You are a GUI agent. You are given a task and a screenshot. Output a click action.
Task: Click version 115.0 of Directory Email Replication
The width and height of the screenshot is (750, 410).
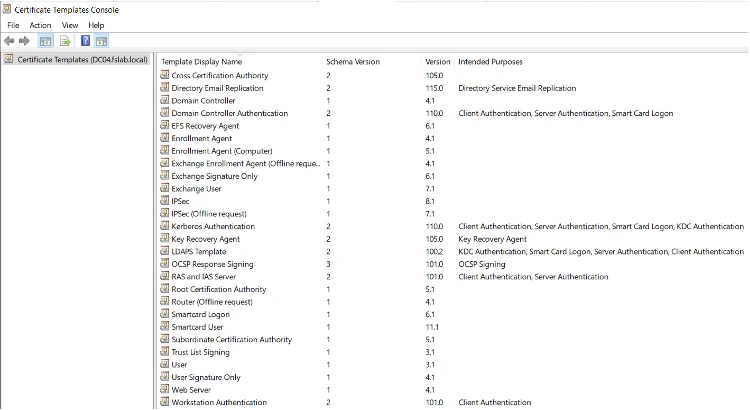click(434, 88)
